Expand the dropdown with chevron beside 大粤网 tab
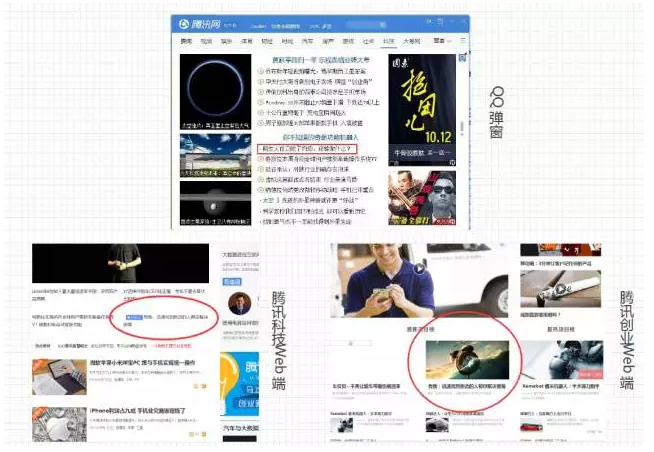Image resolution: width=654 pixels, height=452 pixels. tap(442, 41)
